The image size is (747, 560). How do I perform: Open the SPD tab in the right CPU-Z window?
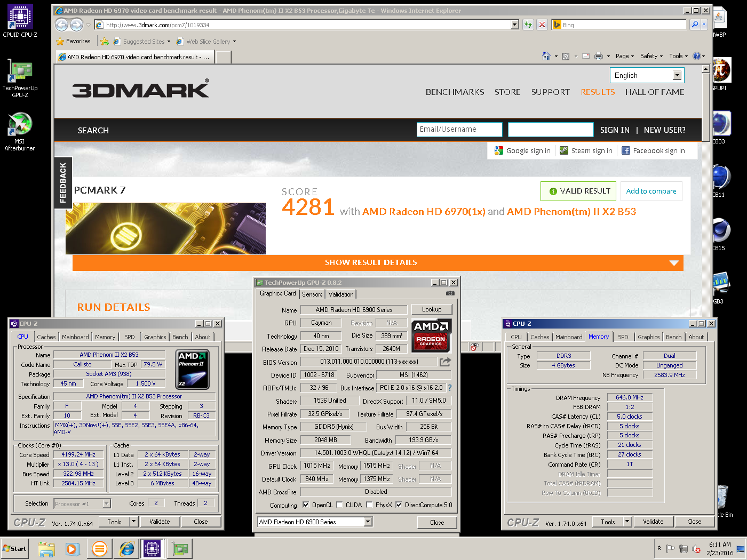[623, 337]
